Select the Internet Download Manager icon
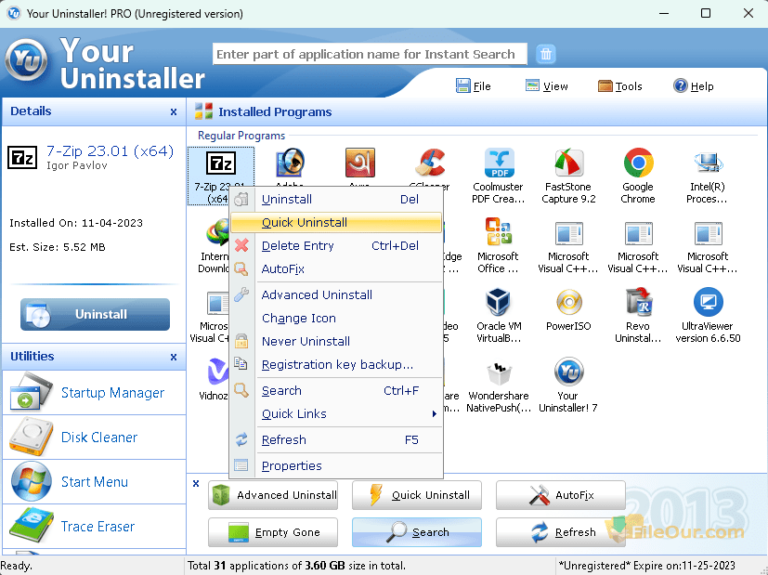This screenshot has height=575, width=768. tap(217, 232)
